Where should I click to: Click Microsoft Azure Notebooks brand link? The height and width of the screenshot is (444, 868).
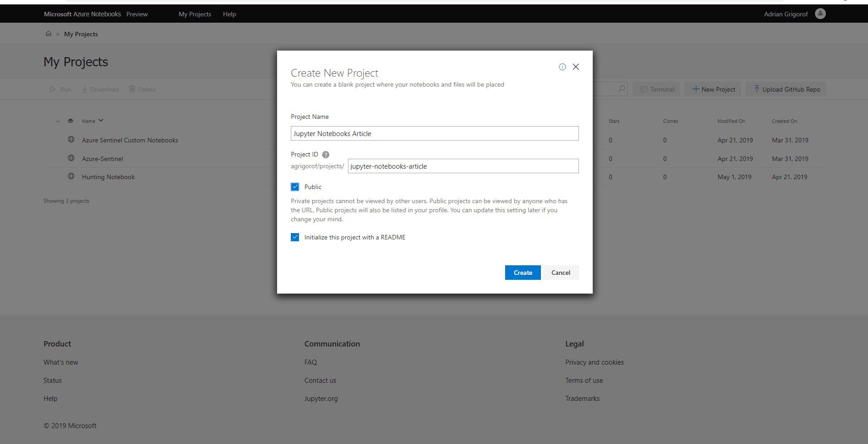[82, 14]
